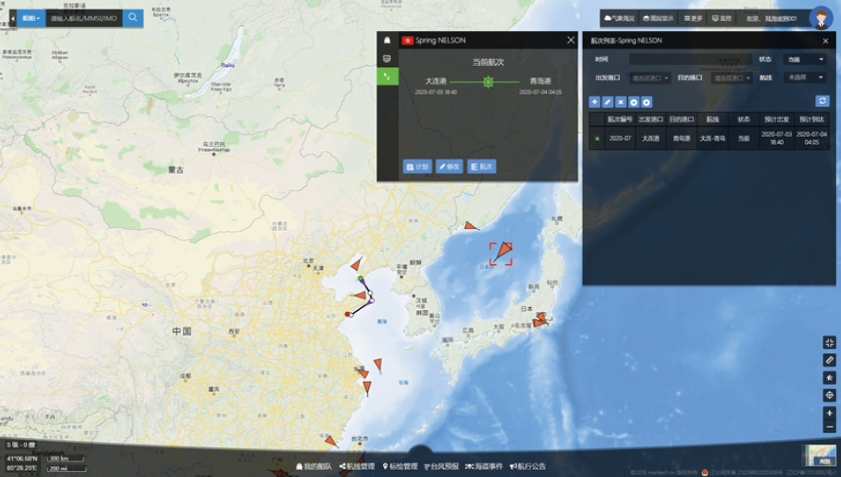
Task: Zoom in the map with plus button
Action: pyautogui.click(x=829, y=413)
